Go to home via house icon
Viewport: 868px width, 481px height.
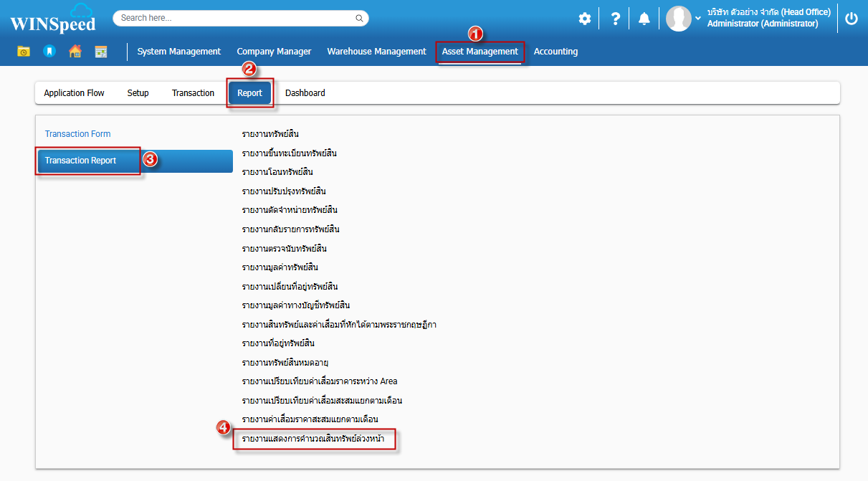point(75,52)
